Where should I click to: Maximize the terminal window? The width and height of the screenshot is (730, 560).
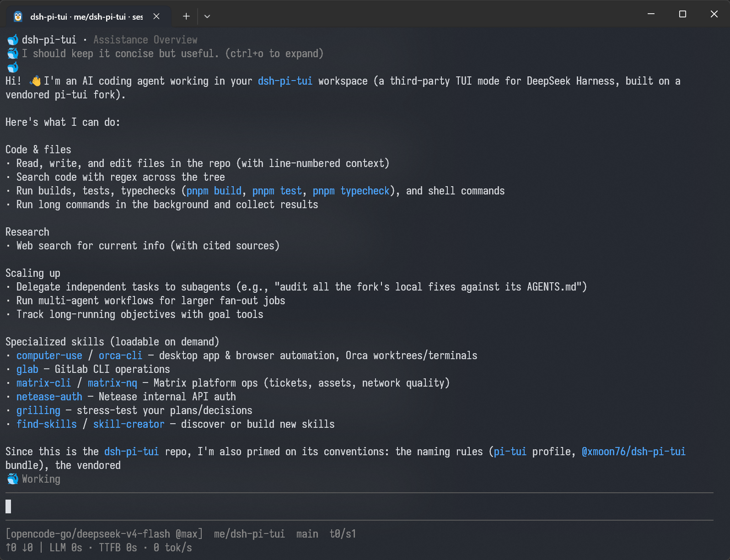point(682,14)
